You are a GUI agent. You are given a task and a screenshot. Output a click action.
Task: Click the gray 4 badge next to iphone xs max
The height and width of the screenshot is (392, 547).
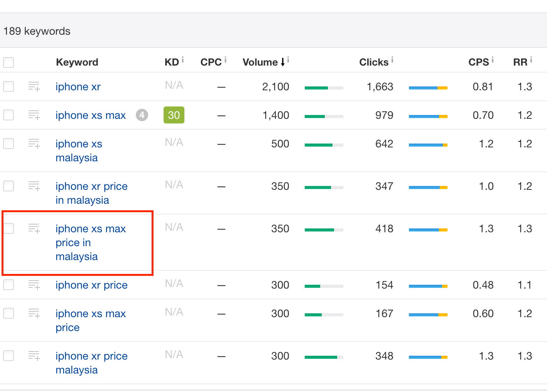[x=142, y=115]
